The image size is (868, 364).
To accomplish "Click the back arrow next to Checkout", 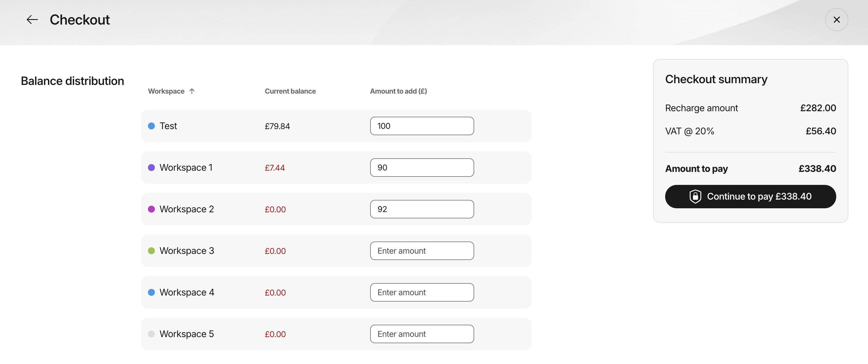I will click(32, 20).
